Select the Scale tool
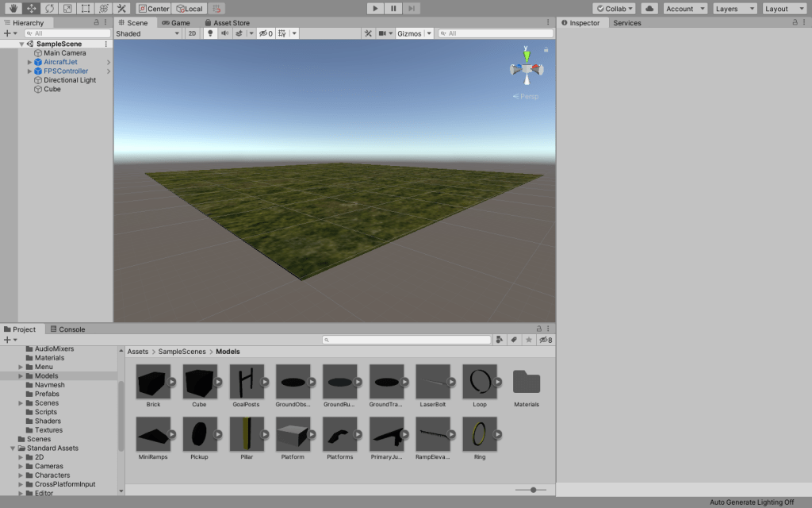The image size is (812, 508). point(67,9)
